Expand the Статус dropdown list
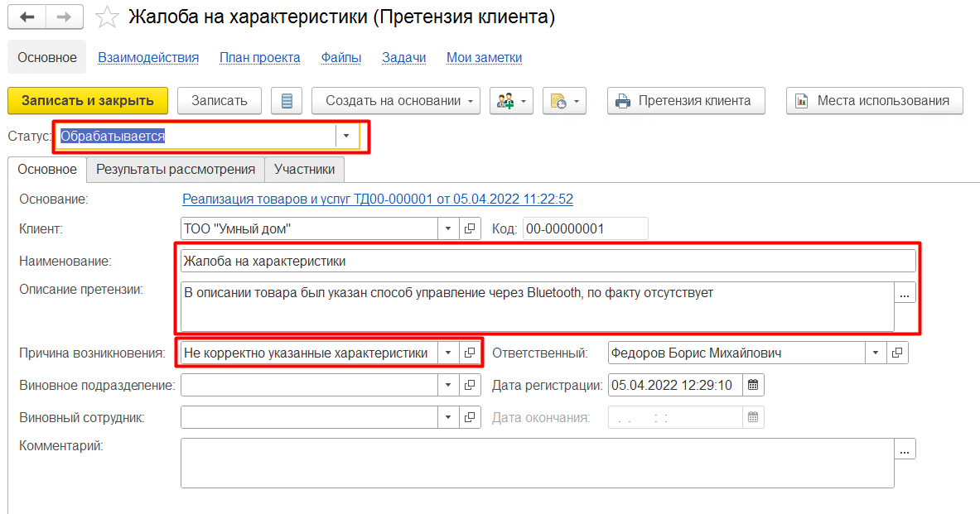 pos(346,137)
